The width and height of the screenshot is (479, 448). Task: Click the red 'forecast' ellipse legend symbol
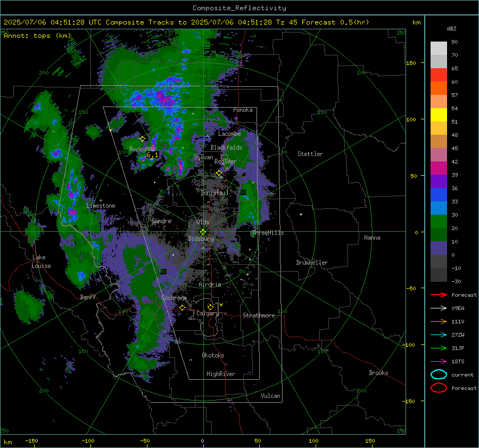tap(439, 388)
